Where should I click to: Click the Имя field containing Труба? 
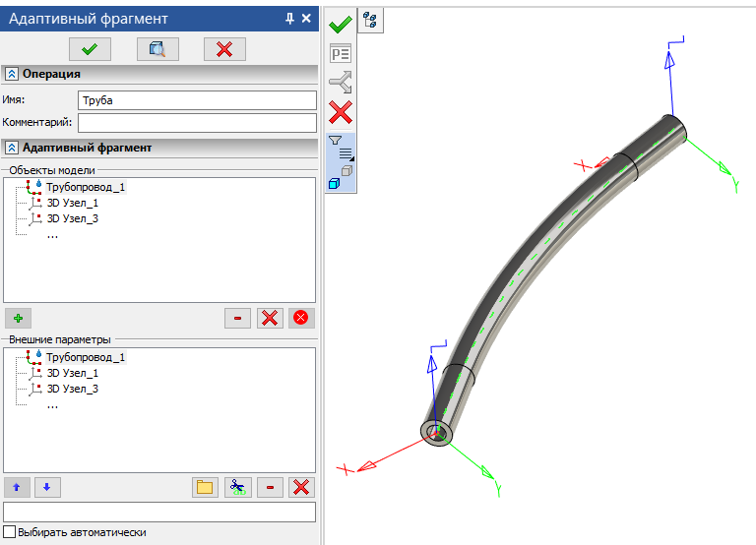[x=197, y=100]
